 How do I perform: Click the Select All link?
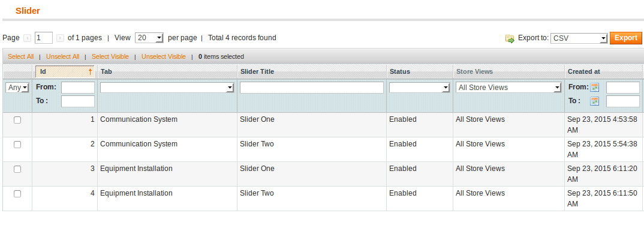tap(20, 56)
